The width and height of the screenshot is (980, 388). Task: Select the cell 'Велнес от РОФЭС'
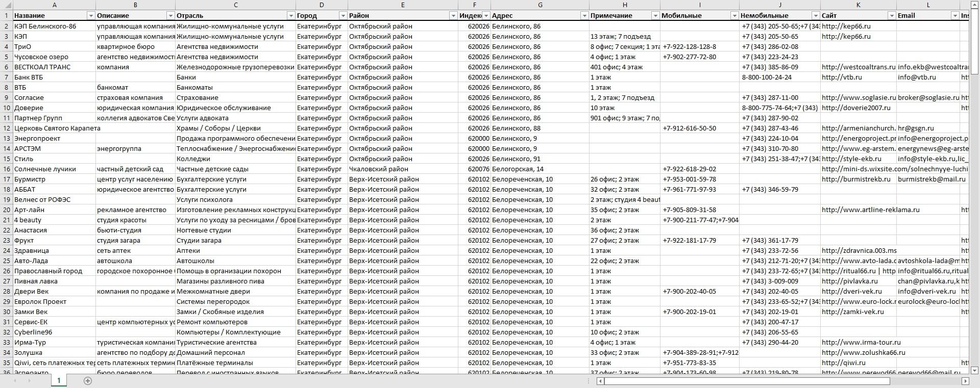(x=54, y=199)
